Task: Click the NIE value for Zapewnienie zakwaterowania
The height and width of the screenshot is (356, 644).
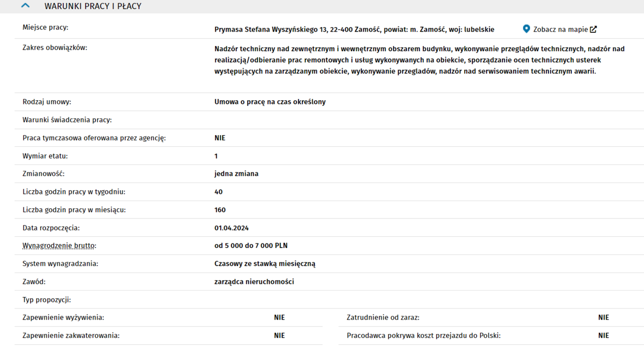Action: [x=279, y=336]
